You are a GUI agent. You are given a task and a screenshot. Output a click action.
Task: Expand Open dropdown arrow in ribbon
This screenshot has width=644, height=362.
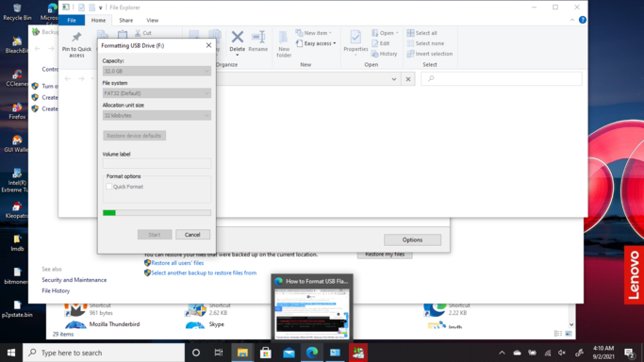pyautogui.click(x=397, y=33)
